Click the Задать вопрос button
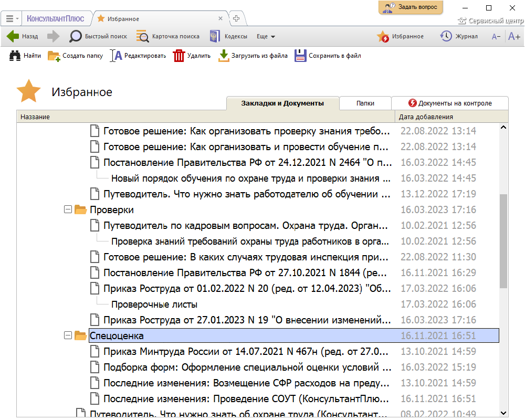 pos(411,7)
